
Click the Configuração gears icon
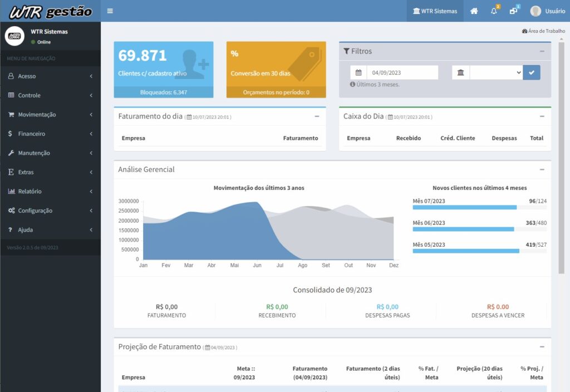point(11,210)
